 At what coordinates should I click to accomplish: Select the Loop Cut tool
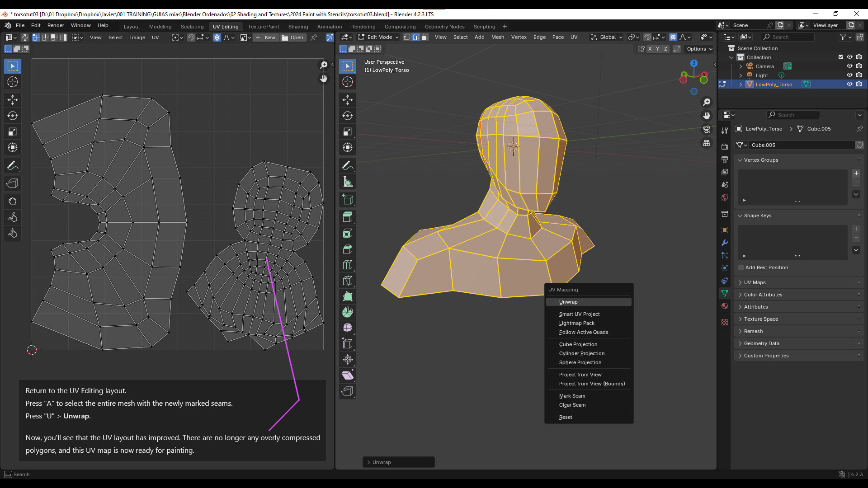coord(348,265)
